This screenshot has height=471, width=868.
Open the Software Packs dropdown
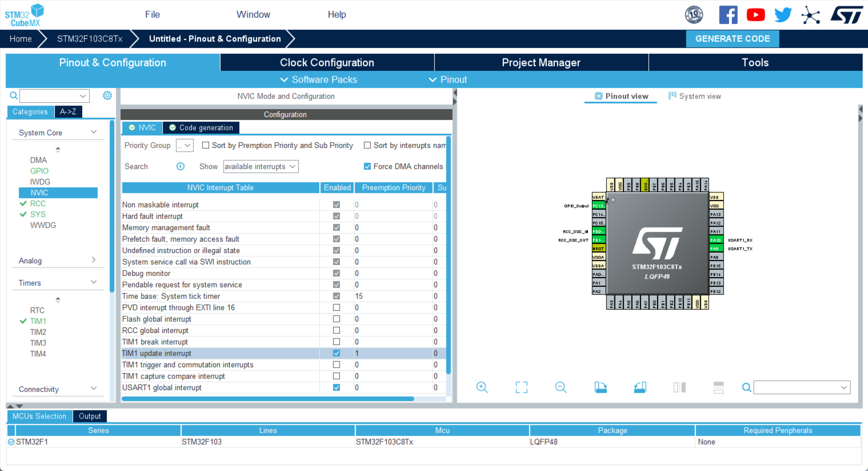point(318,79)
